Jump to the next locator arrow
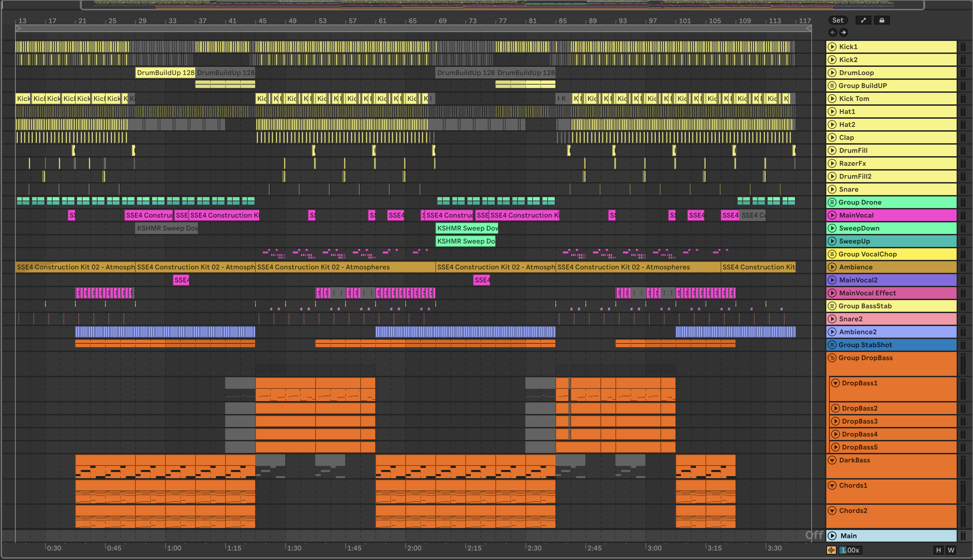The width and height of the screenshot is (973, 560). (x=843, y=32)
